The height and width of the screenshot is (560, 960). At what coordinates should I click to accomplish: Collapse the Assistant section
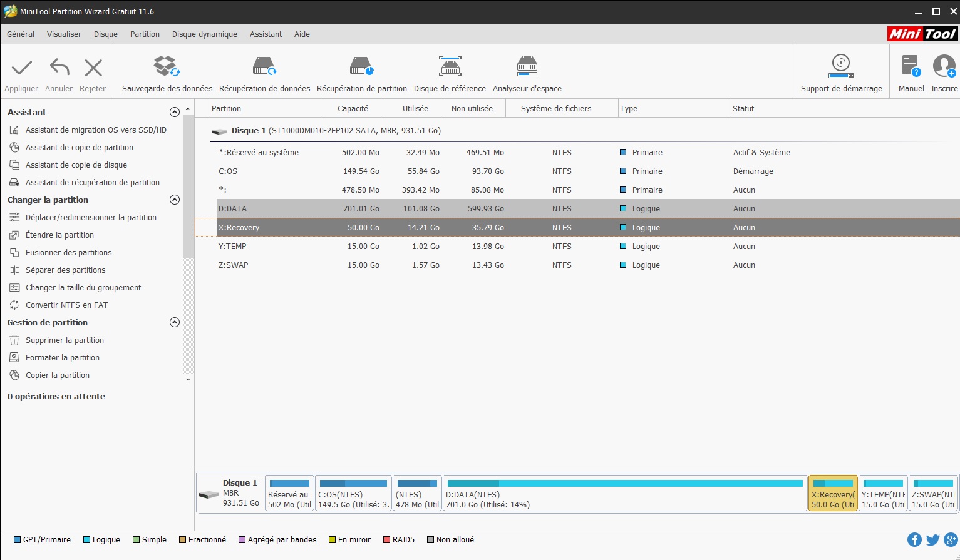click(175, 112)
